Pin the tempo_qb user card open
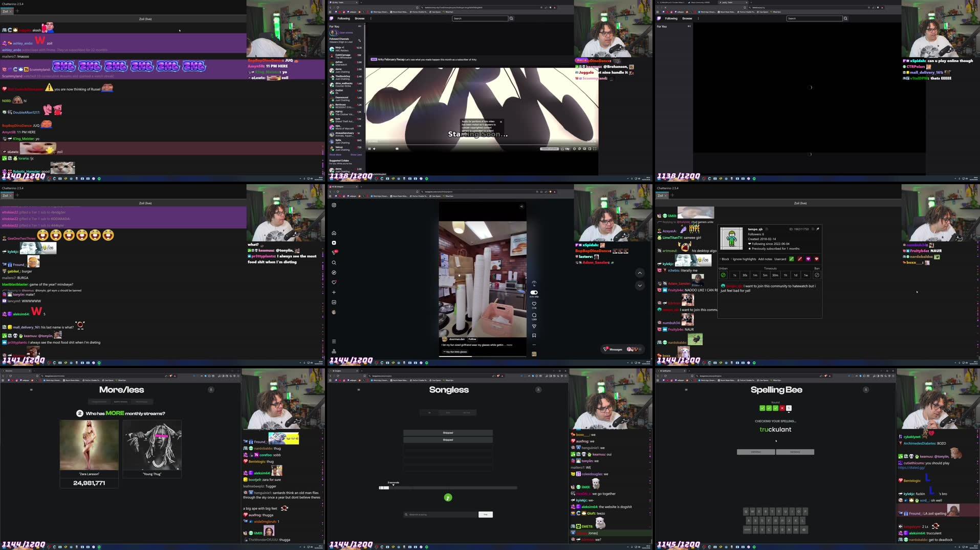This screenshot has width=980, height=550. pos(817,229)
